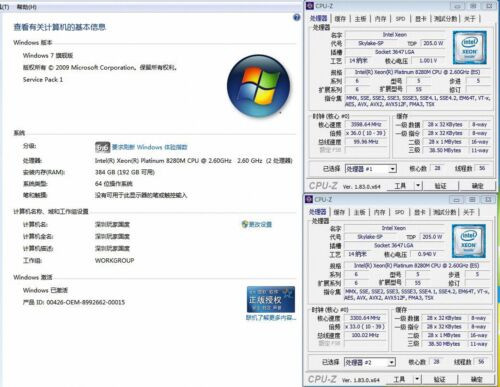Click the Windows 7 logo orb image
Image resolution: width=500 pixels, height=387 pixels.
coord(258,86)
